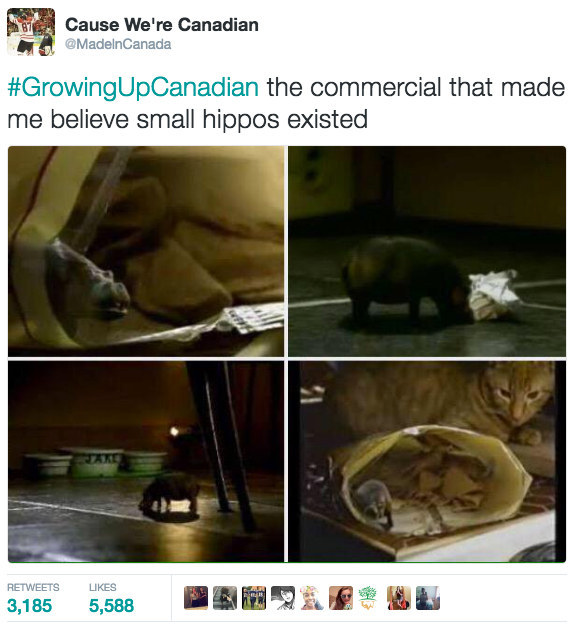Open the @MadeInCanada handle link
Viewport: 581px width, 630px height.
(118, 44)
